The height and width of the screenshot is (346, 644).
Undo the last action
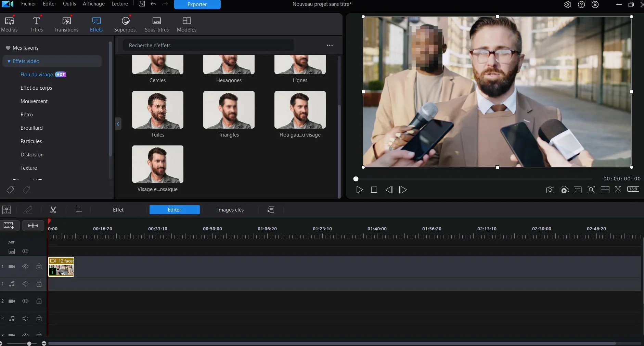153,4
